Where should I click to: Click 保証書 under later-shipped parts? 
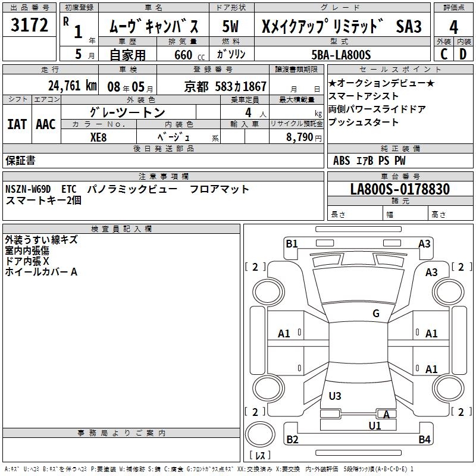pos(20,161)
